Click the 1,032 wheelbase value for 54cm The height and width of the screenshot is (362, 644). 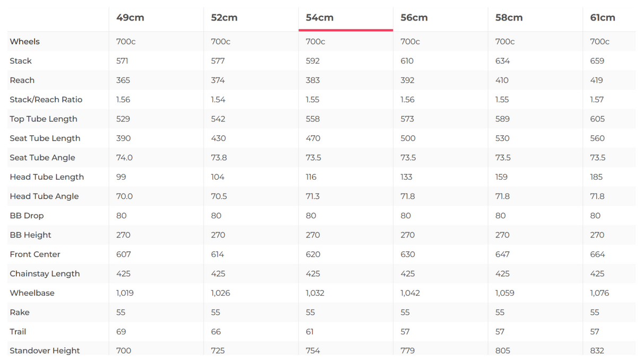pos(315,293)
